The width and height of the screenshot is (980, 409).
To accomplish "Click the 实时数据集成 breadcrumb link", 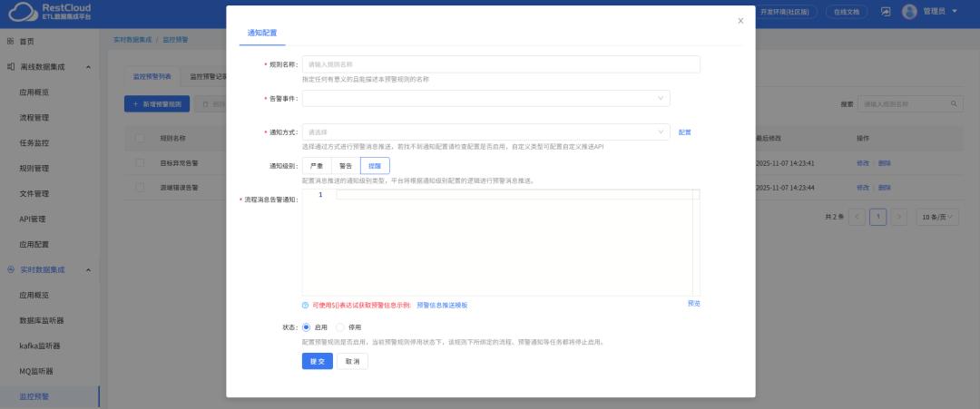I will click(132, 39).
